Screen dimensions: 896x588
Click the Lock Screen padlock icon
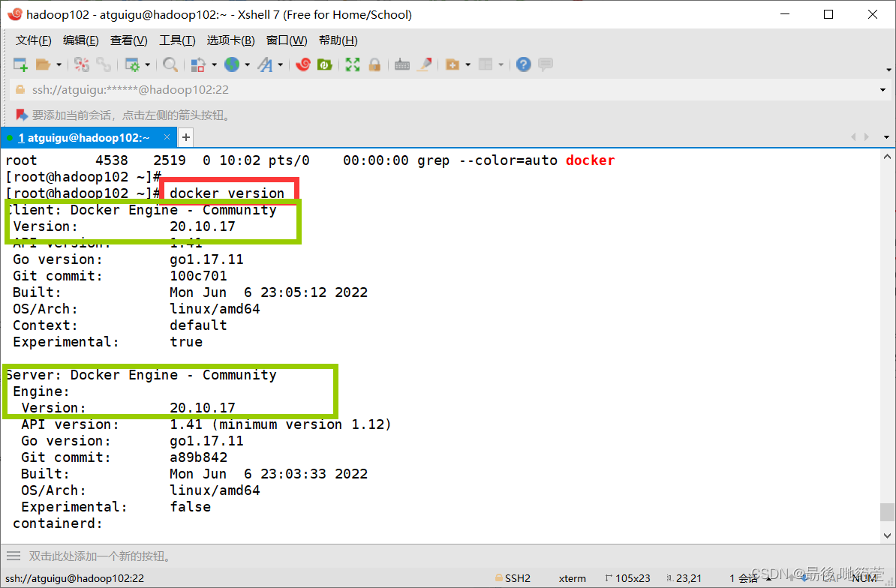(x=375, y=64)
